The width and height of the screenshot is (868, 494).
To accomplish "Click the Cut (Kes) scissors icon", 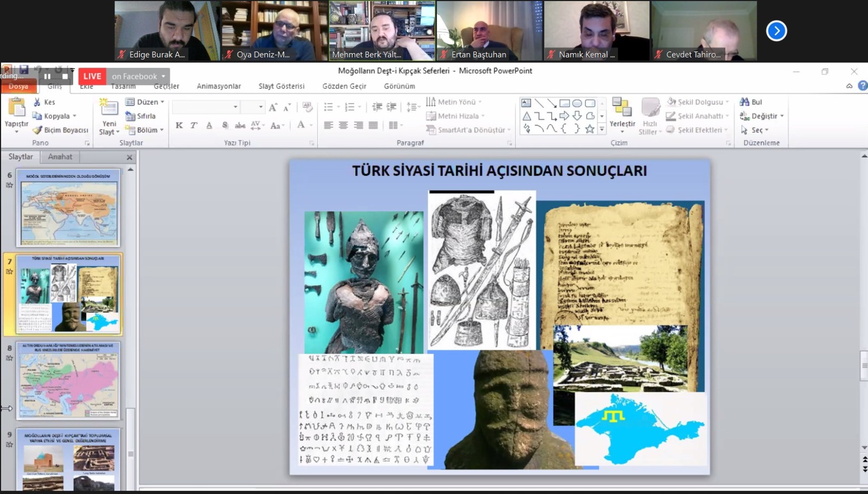I will coord(37,102).
